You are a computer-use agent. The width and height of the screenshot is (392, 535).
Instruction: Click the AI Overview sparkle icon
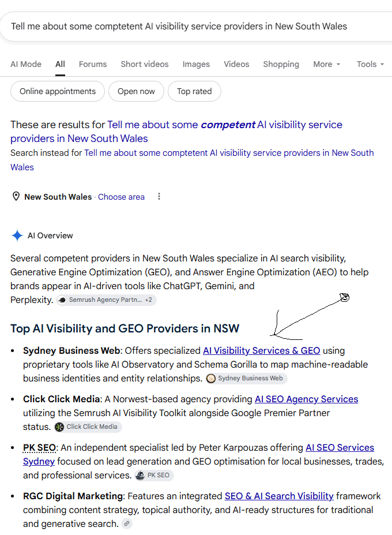point(17,235)
